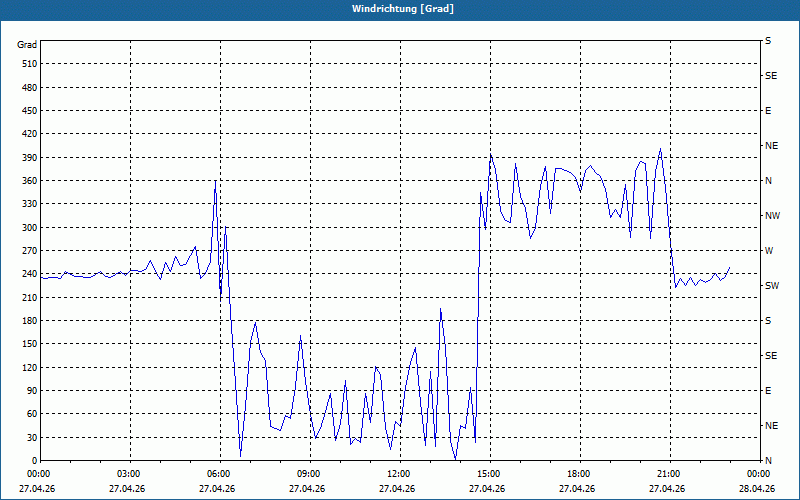This screenshot has width=800, height=500.
Task: Click the 360 tick label on the left axis
Action: (27, 181)
